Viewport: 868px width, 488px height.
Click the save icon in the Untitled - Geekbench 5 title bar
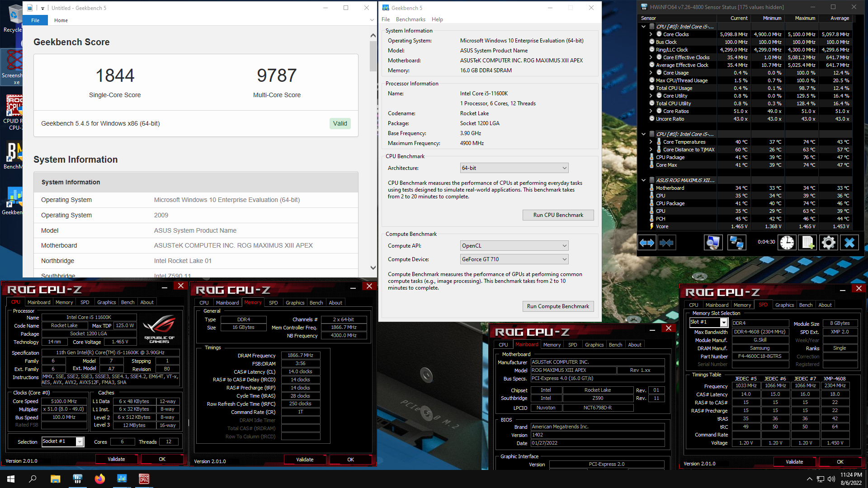pyautogui.click(x=30, y=8)
